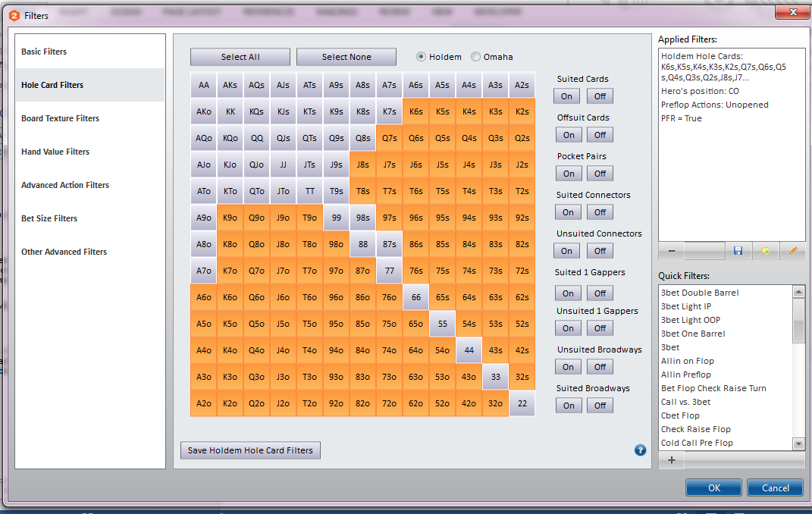
Task: Select the Holdem radio button
Action: point(421,57)
